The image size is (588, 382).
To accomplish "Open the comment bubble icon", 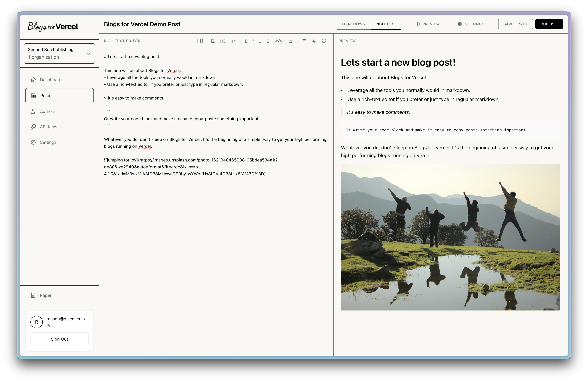I will coord(324,41).
